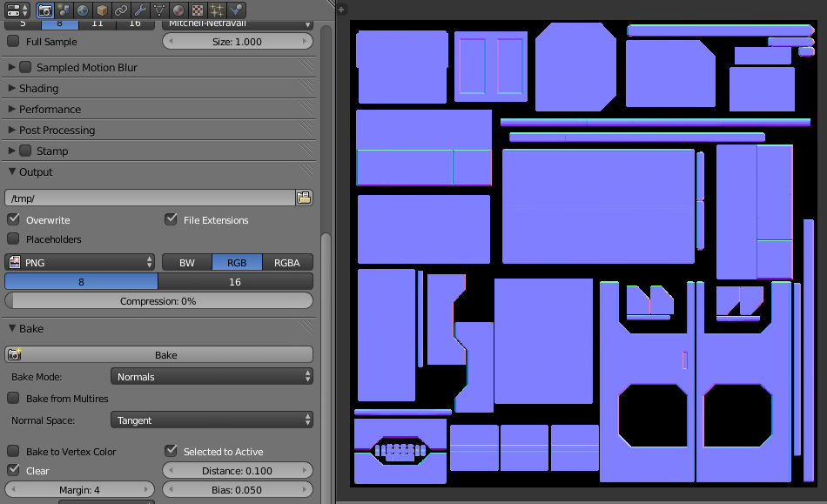Viewport: 827px width, 504px height.
Task: Open the Object Data triangle tab
Action: [158, 10]
